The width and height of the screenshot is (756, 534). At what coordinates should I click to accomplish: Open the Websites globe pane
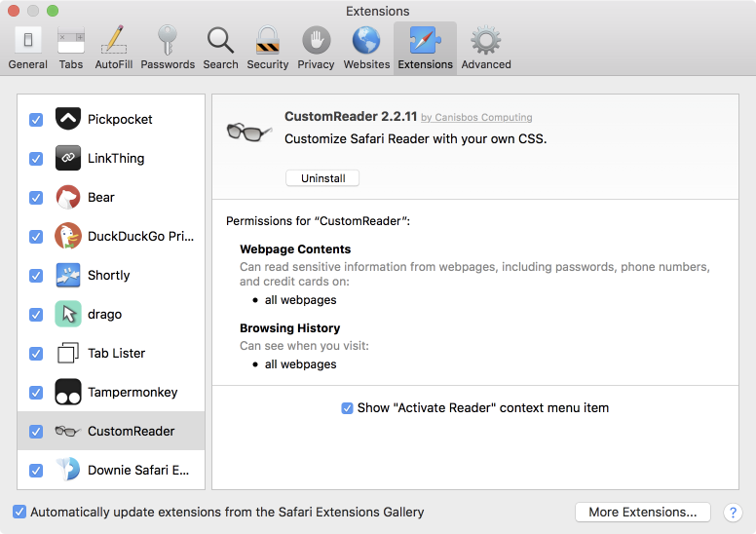[366, 48]
